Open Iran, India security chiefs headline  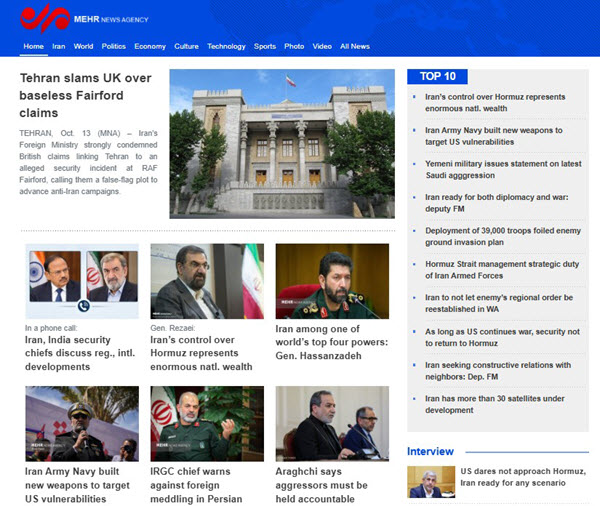coord(80,353)
